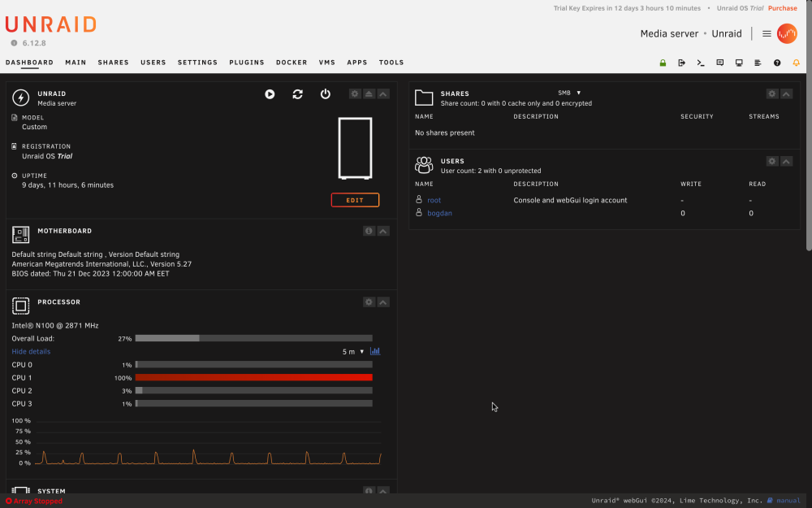The image size is (812, 508).
Task: Click the Edit button
Action: 356,200
